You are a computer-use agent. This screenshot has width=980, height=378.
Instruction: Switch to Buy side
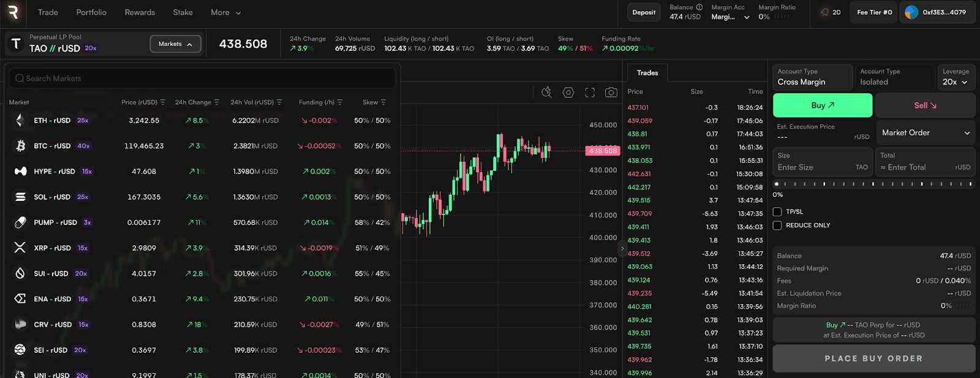(823, 105)
